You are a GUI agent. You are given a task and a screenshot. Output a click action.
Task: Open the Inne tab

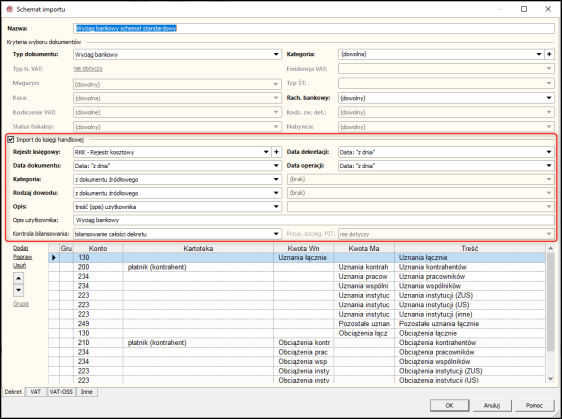[x=86, y=392]
